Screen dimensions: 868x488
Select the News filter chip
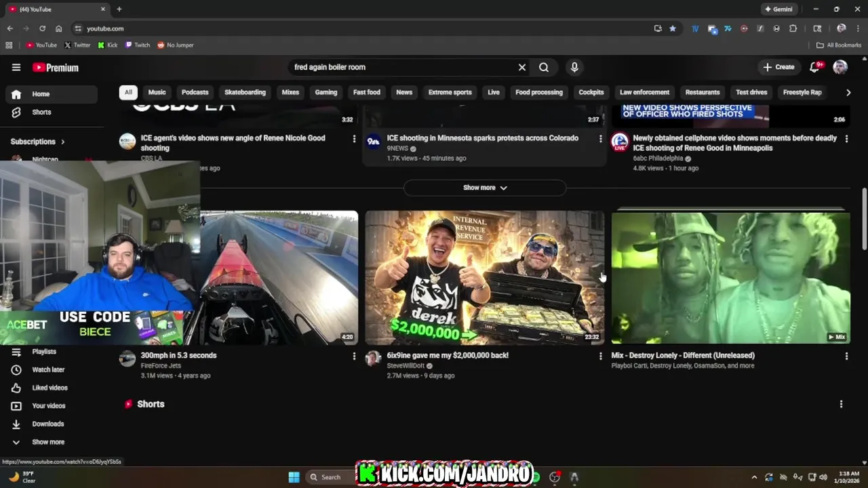point(404,92)
